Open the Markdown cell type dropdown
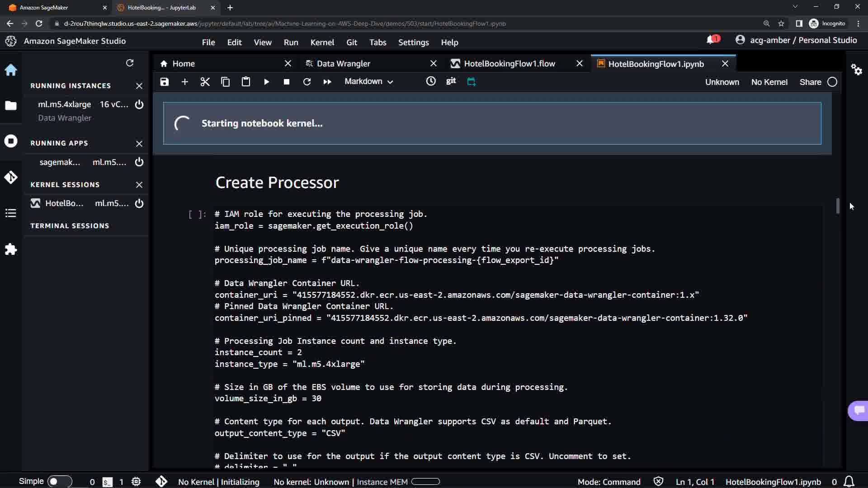The height and width of the screenshot is (488, 868). (368, 82)
